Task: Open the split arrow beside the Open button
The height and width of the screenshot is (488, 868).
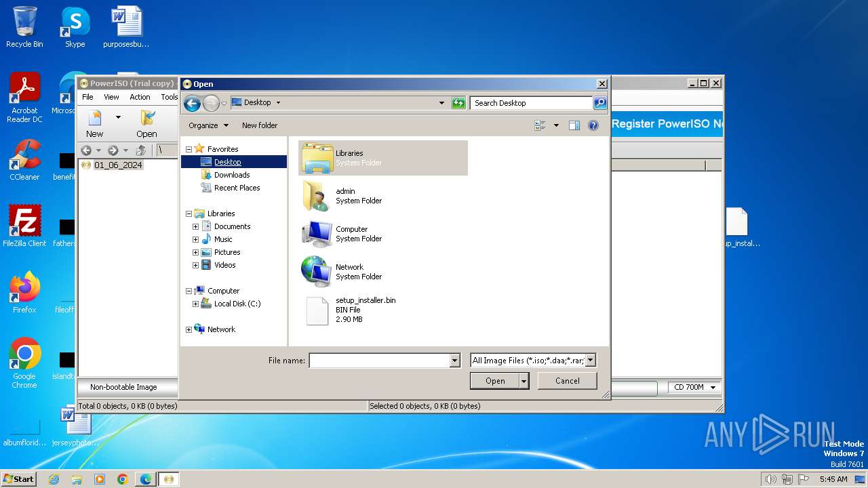Action: click(524, 381)
